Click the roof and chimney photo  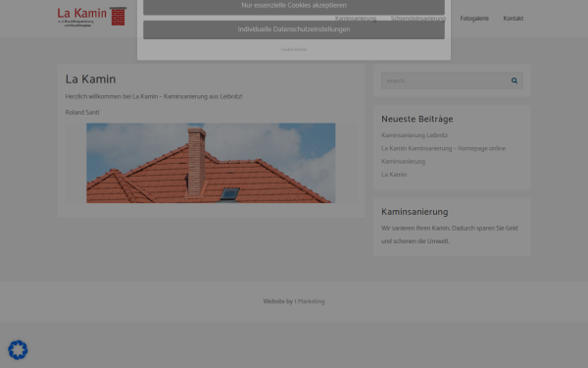point(211,163)
